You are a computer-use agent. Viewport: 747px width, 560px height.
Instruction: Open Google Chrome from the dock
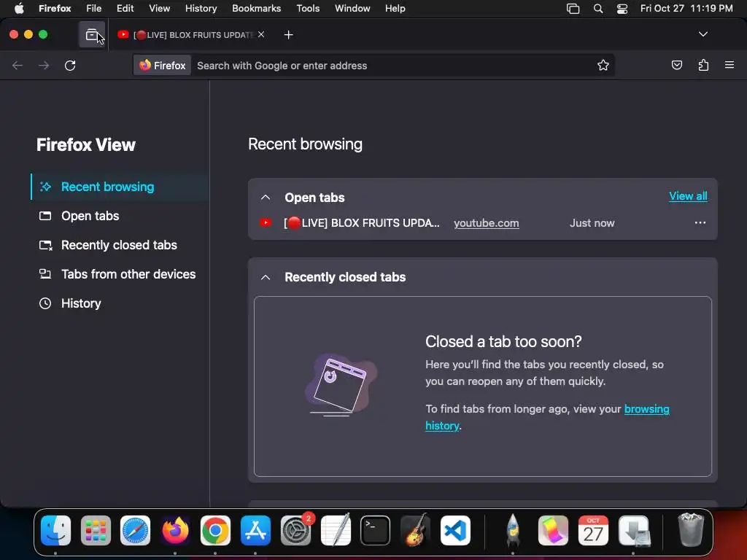coord(215,530)
